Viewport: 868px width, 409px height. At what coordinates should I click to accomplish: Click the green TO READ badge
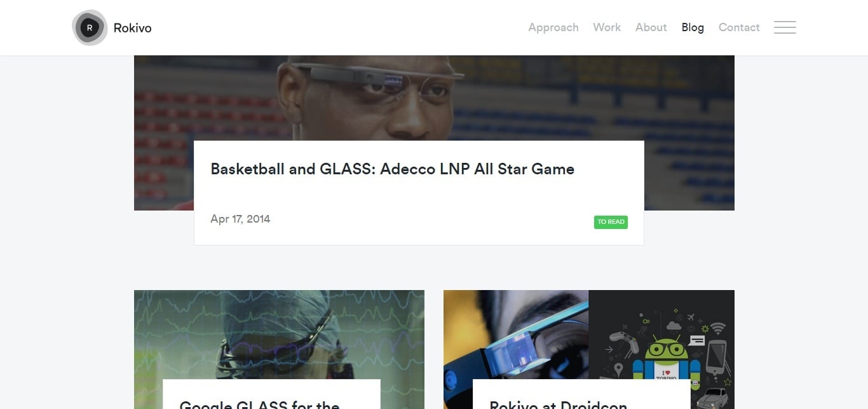click(x=611, y=222)
